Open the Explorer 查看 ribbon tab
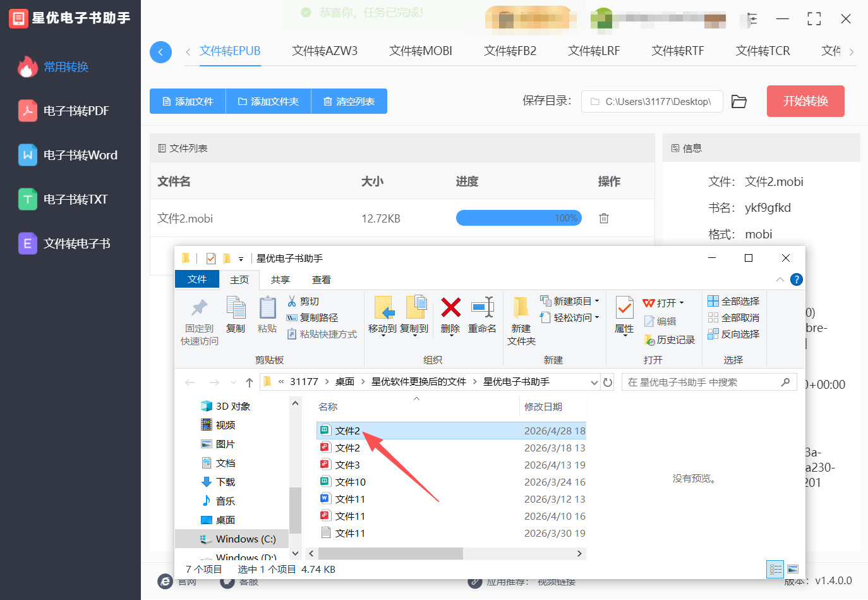 click(x=322, y=279)
